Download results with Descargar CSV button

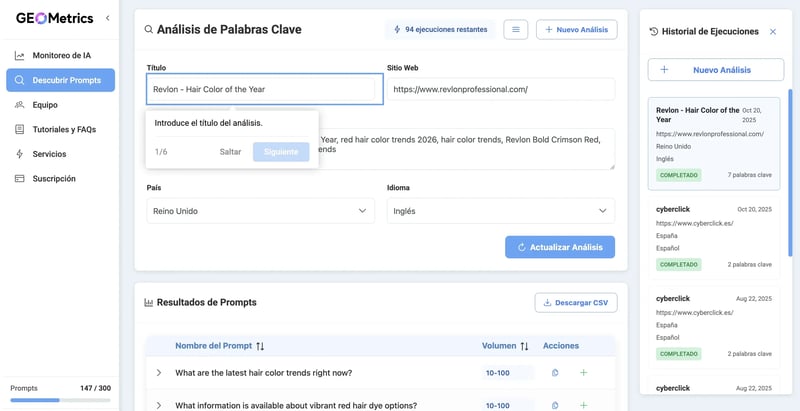pyautogui.click(x=576, y=303)
